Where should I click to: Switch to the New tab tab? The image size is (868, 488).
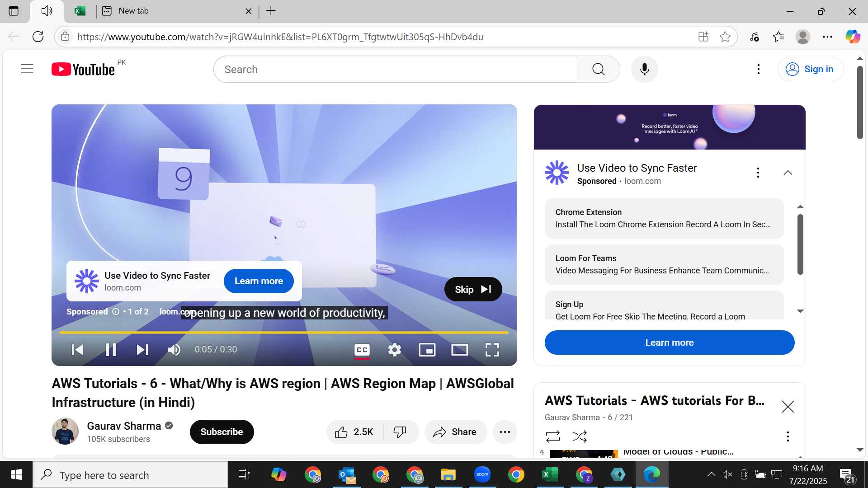176,11
